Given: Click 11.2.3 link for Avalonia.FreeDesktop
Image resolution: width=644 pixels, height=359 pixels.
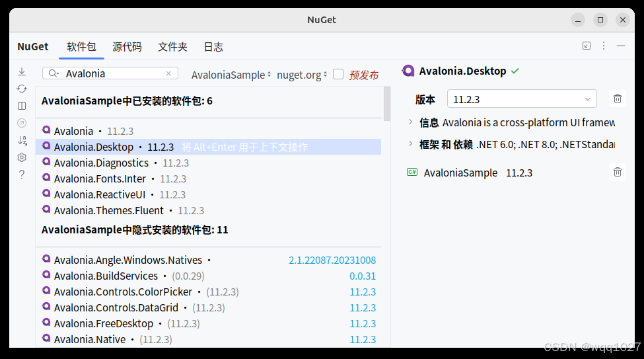Looking at the screenshot, I should [x=363, y=324].
